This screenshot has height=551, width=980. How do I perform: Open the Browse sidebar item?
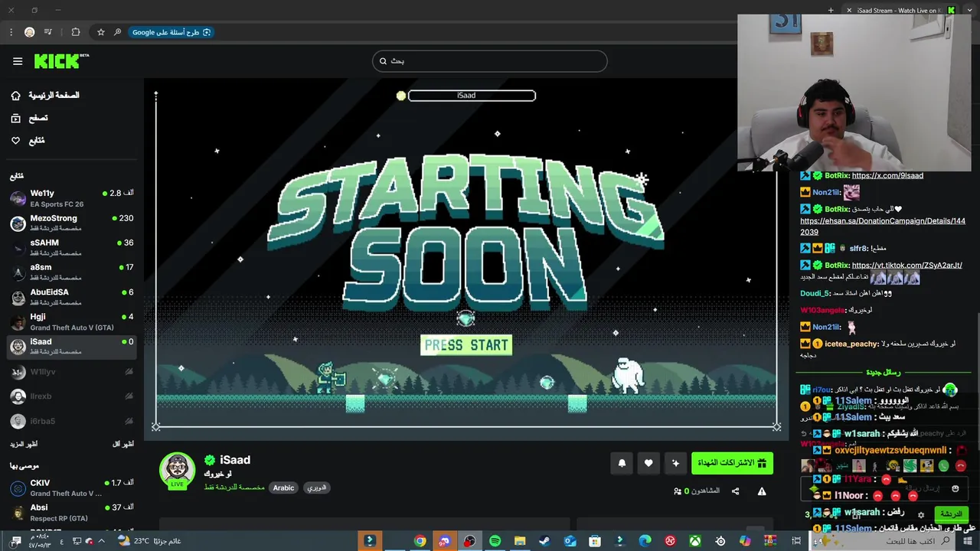click(x=29, y=119)
